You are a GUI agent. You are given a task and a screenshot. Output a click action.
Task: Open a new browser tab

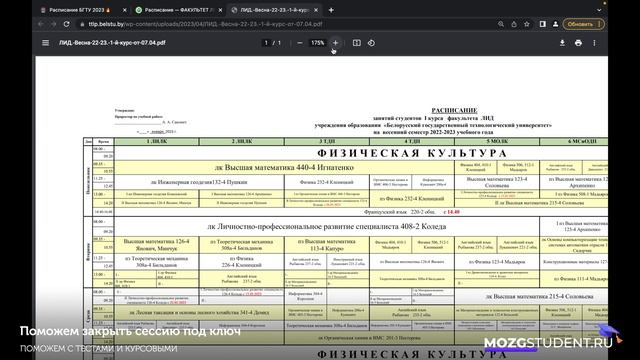click(331, 10)
